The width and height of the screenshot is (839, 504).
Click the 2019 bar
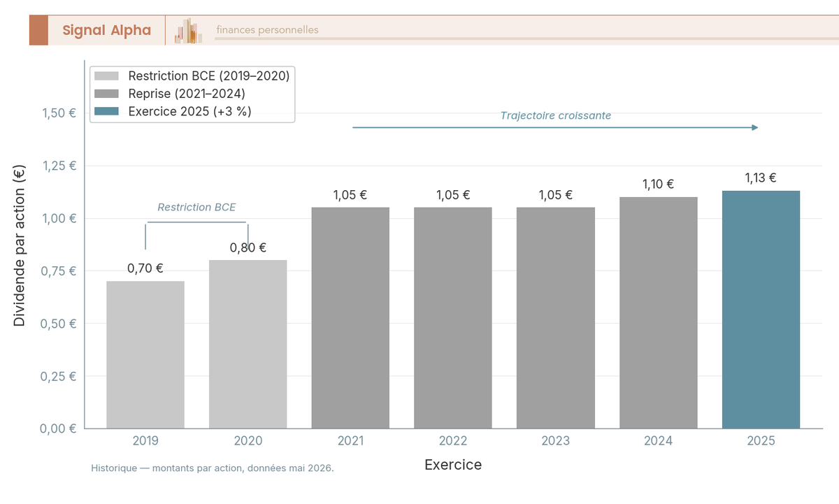pyautogui.click(x=145, y=355)
